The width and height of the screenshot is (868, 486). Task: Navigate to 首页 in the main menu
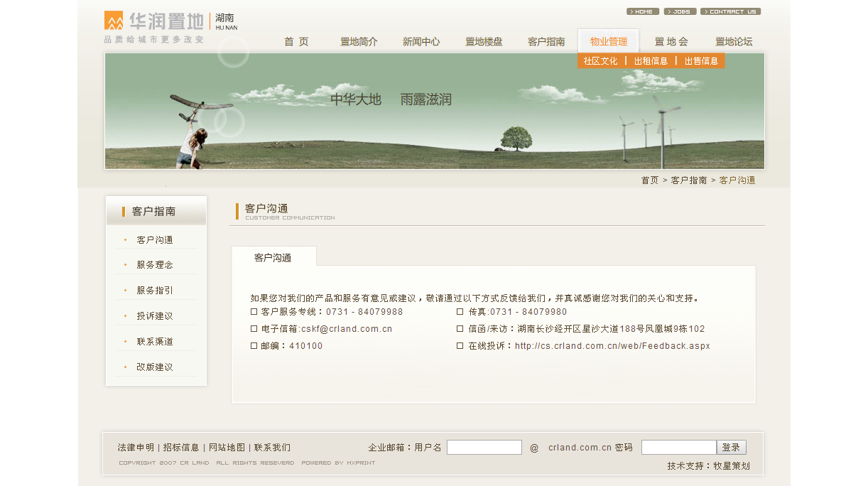296,40
